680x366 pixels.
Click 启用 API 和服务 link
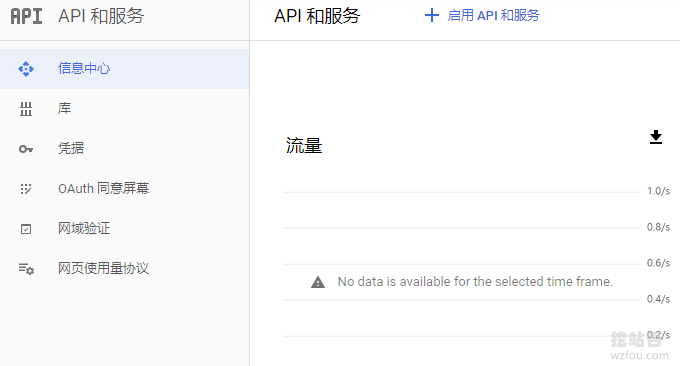494,16
